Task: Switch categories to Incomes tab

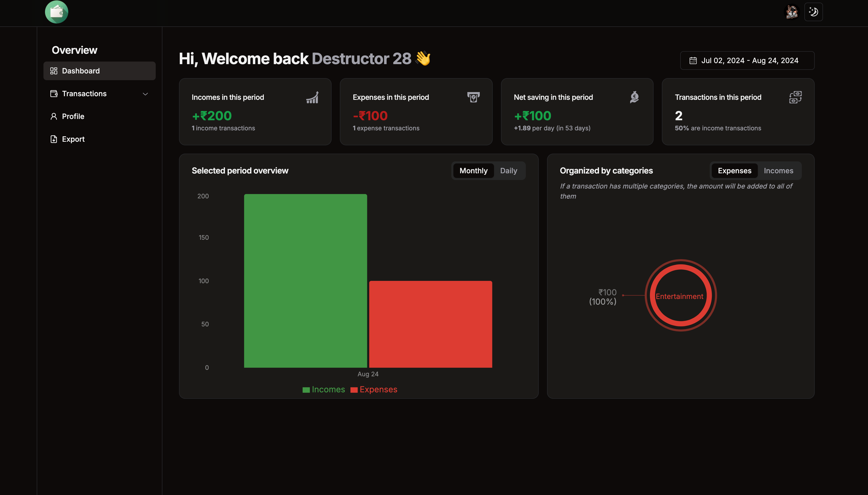Action: [778, 171]
